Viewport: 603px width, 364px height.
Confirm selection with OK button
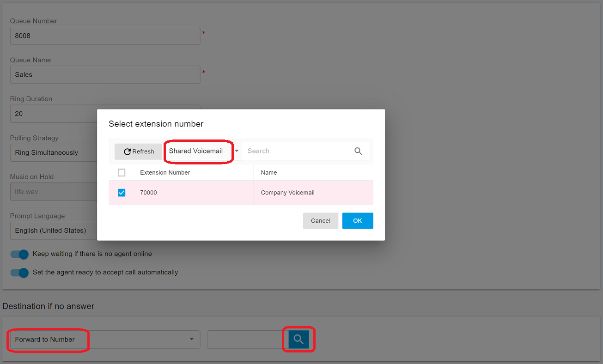[x=357, y=221]
